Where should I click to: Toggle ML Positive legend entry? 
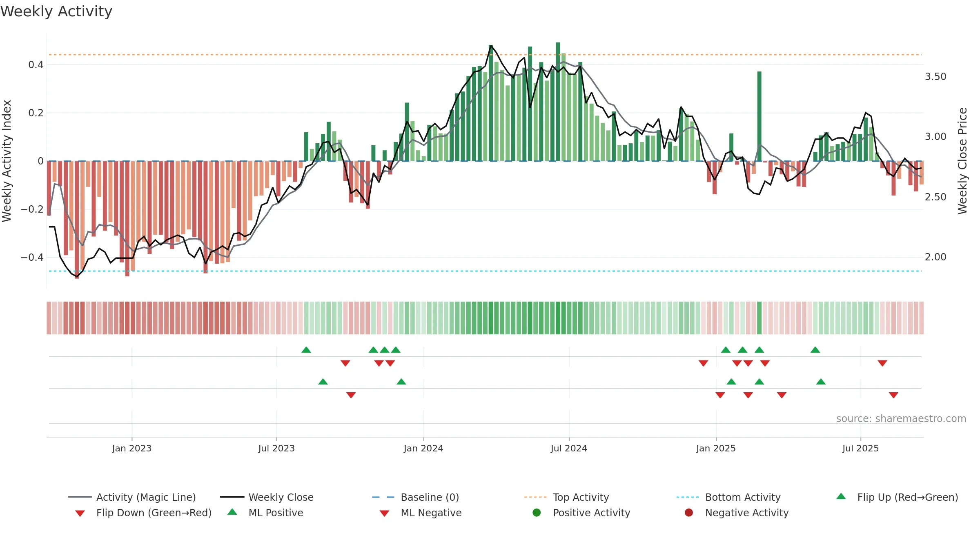tap(265, 513)
